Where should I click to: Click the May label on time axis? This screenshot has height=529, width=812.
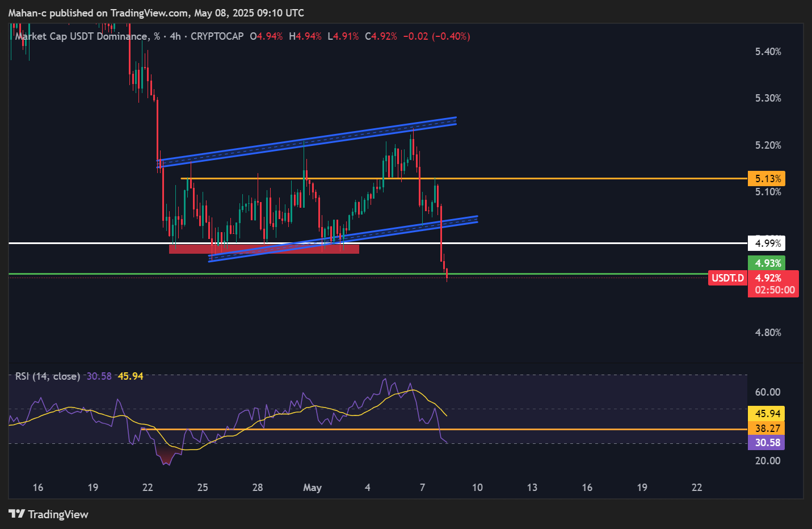click(x=312, y=488)
